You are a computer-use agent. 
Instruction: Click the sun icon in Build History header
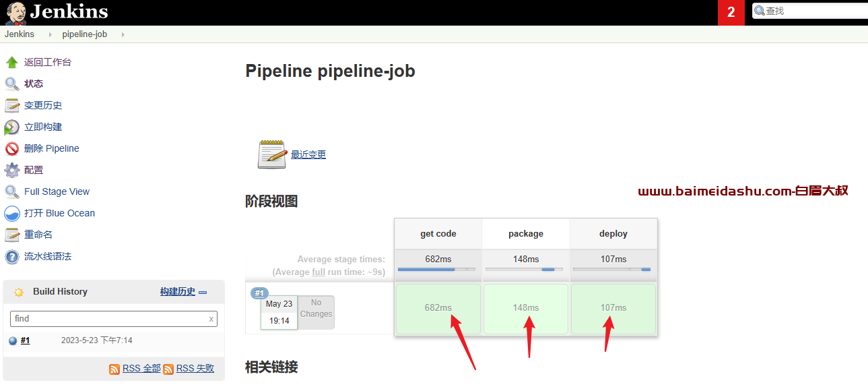pyautogui.click(x=19, y=292)
